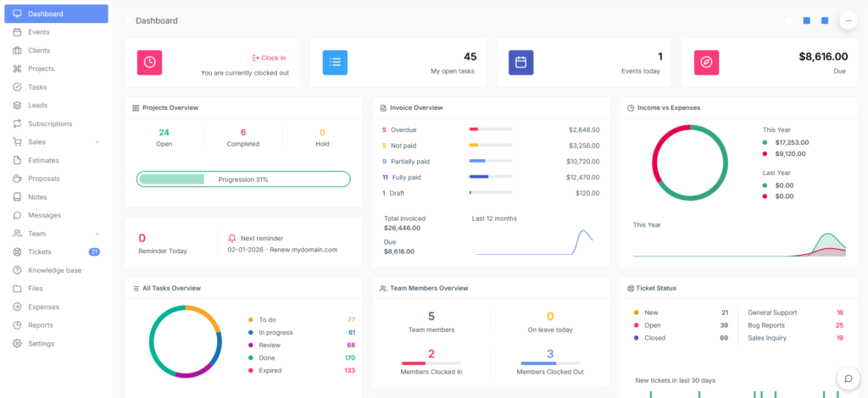Open the Events calendar icon in sidebar
Image resolution: width=868 pixels, height=398 pixels.
pyautogui.click(x=18, y=32)
